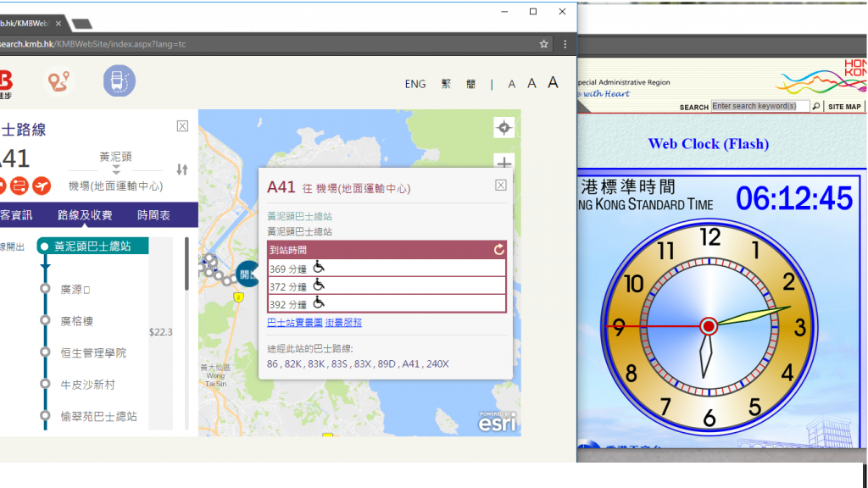Close the A41 arrival popup

500,186
